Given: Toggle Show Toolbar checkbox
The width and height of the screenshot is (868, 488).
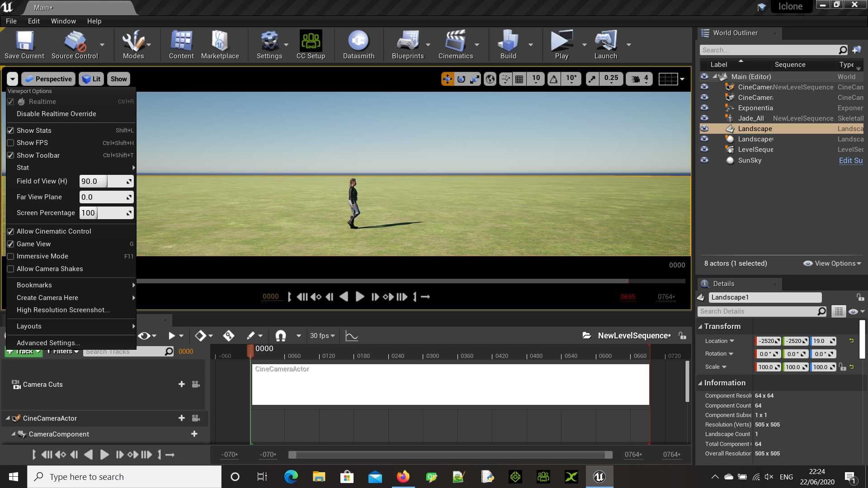Looking at the screenshot, I should [x=10, y=155].
